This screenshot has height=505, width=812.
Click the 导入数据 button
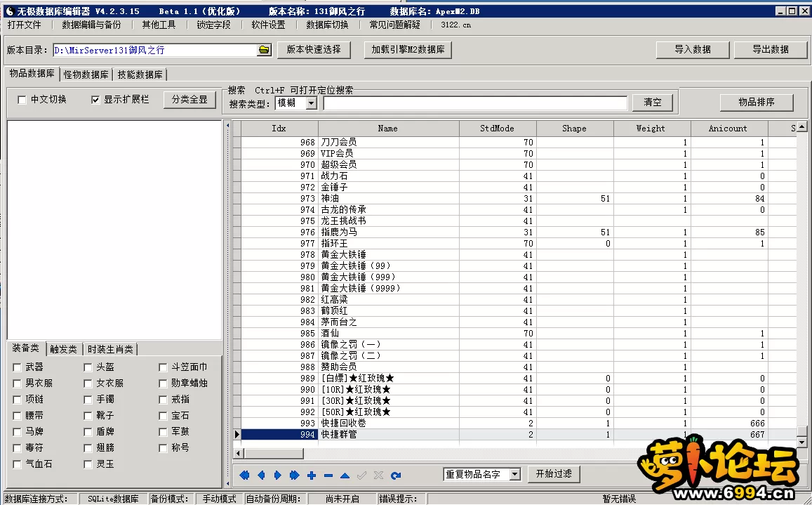pos(693,50)
